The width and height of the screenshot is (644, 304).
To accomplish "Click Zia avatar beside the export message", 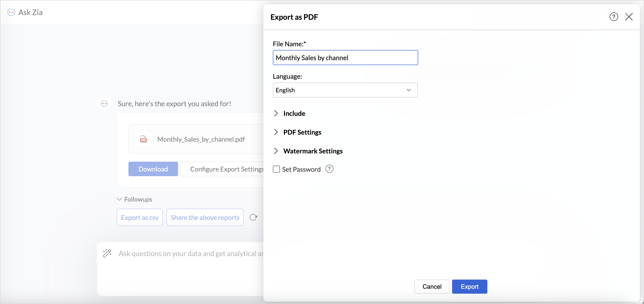I will click(x=104, y=103).
